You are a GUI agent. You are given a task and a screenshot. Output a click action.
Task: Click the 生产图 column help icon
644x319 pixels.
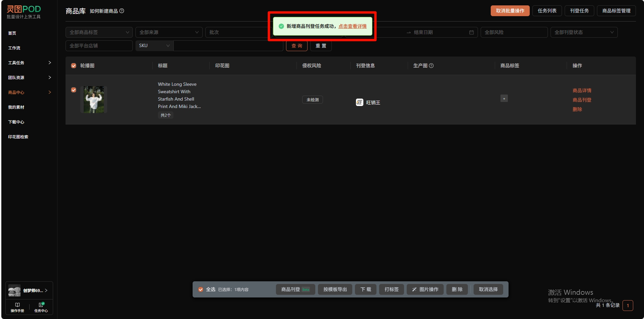pos(431,66)
